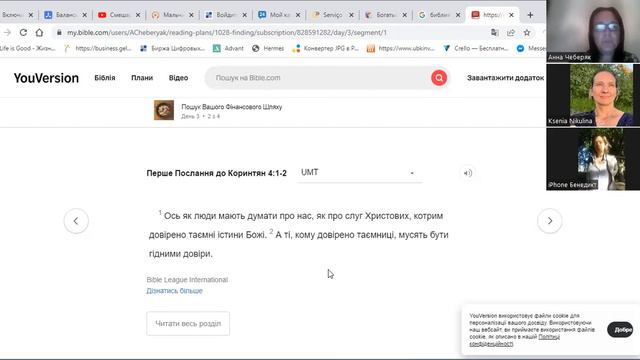The width and height of the screenshot is (640, 360).
Task: Click the red search button
Action: [x=439, y=78]
